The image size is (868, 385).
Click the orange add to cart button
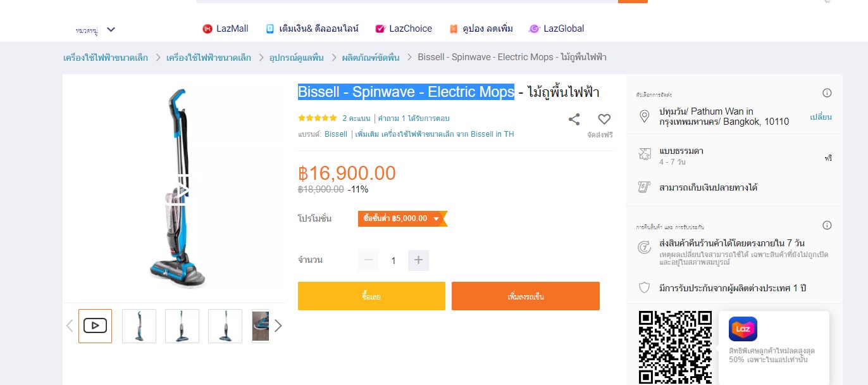[x=525, y=296]
